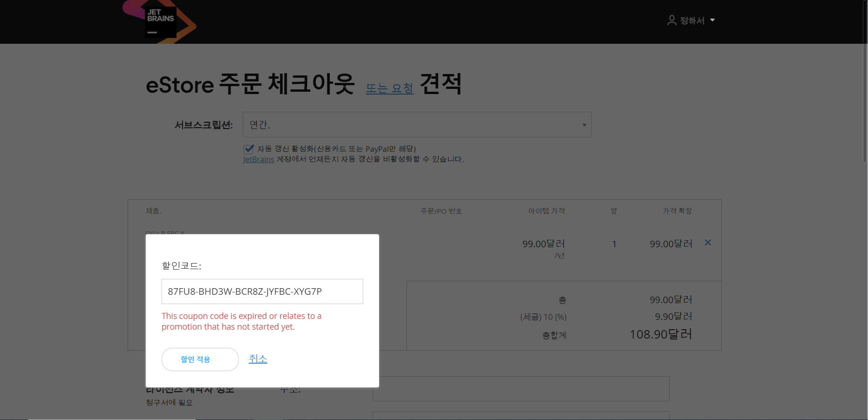This screenshot has width=868, height=420.
Task: Click the 제품. column header
Action: [x=153, y=211]
